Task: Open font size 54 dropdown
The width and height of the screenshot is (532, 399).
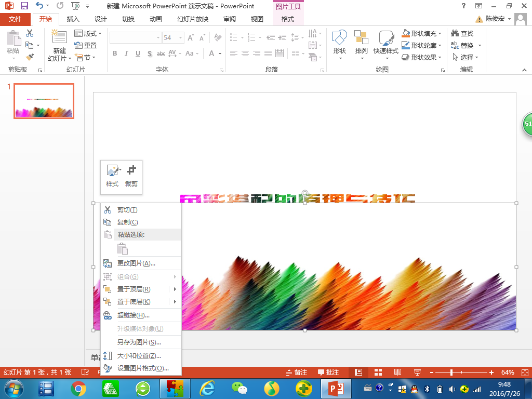Action: [x=180, y=37]
